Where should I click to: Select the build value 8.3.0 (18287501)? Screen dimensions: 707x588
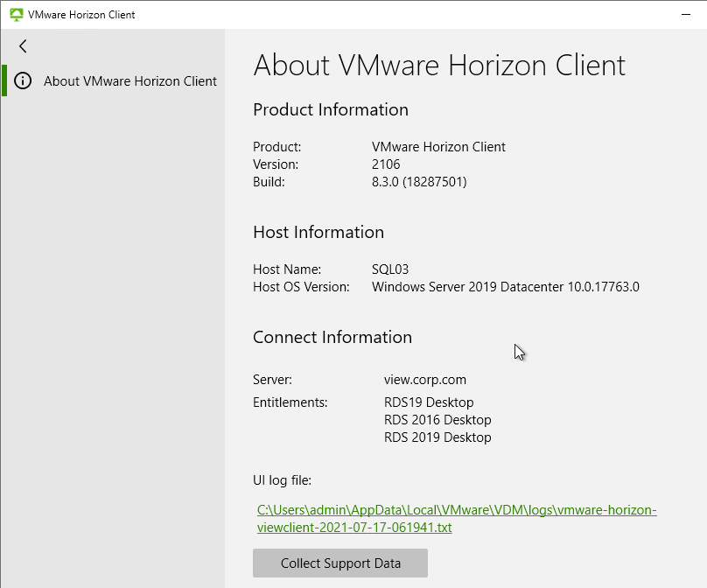pos(419,182)
